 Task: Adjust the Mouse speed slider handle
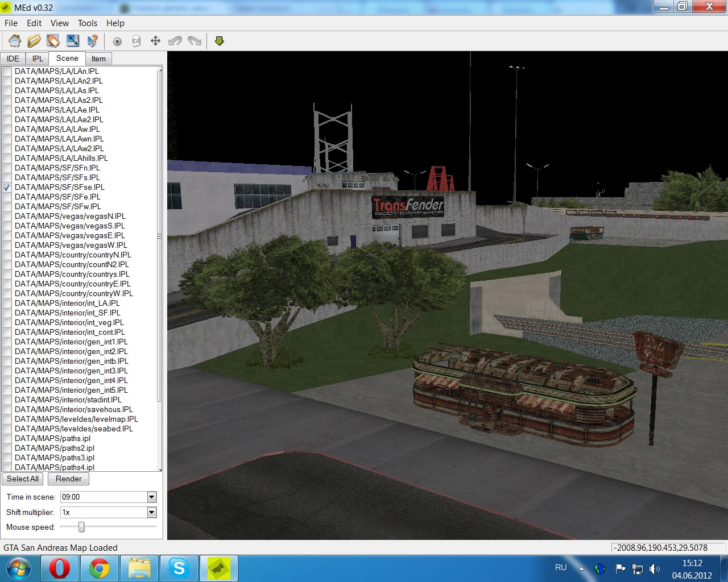81,527
